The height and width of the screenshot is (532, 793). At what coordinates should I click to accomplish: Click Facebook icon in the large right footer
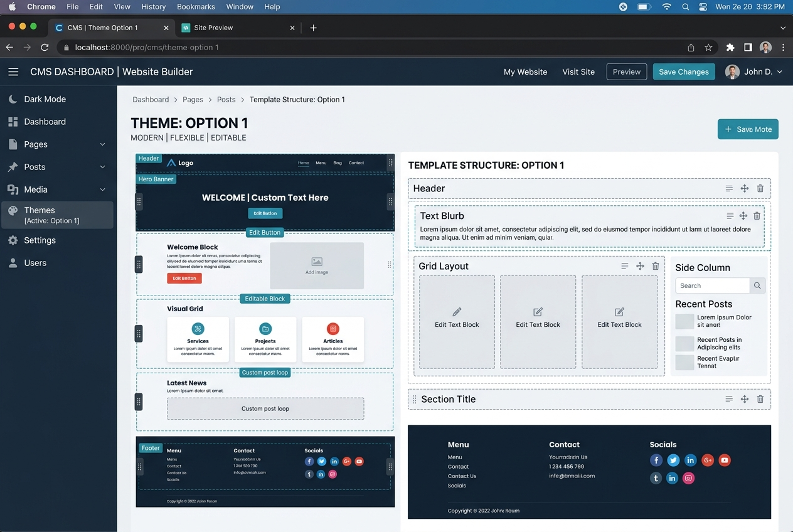point(656,460)
